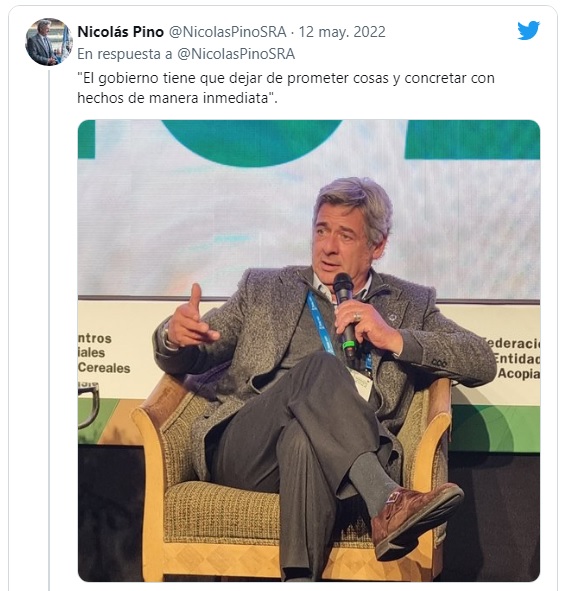Click the green circle at the photo's top

pyautogui.click(x=251, y=142)
